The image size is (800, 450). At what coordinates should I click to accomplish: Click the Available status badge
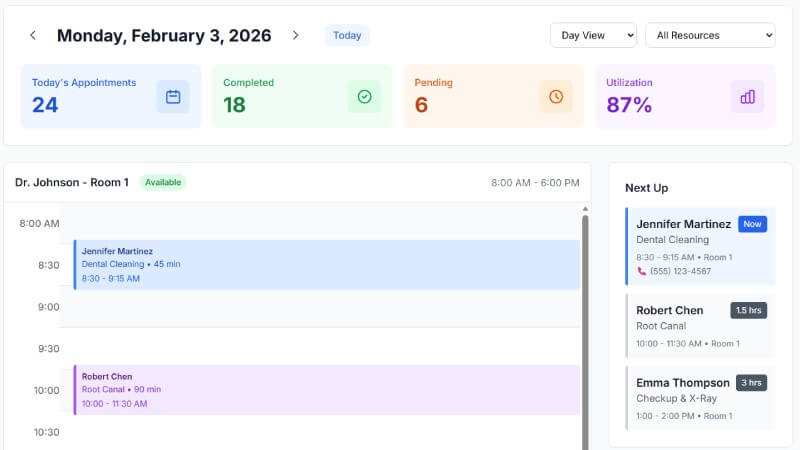tap(162, 183)
